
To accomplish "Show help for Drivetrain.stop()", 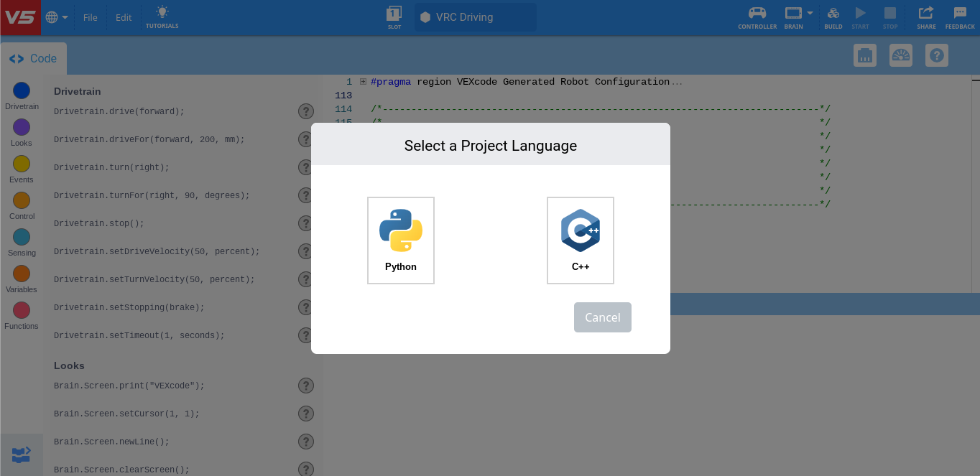I will point(306,223).
